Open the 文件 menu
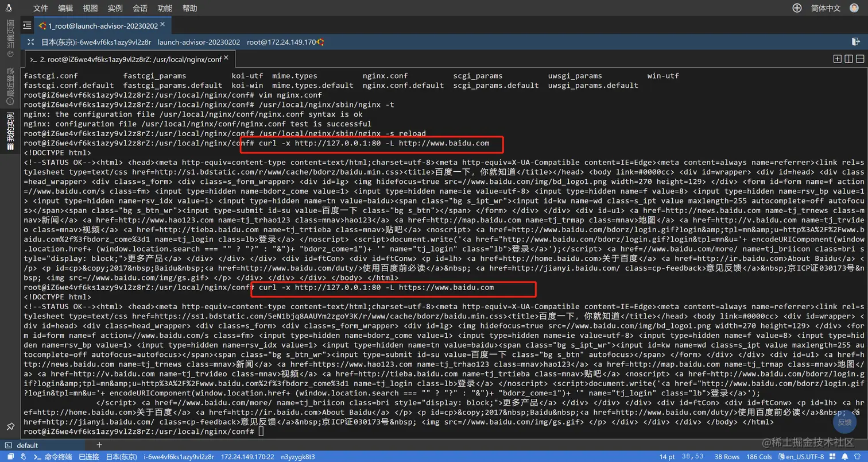The image size is (868, 462). [41, 8]
